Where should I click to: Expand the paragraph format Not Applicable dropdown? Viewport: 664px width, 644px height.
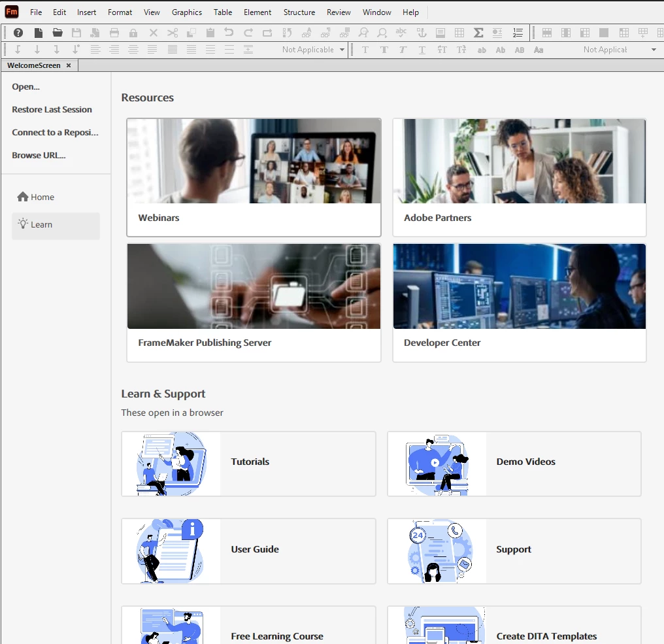tap(342, 50)
